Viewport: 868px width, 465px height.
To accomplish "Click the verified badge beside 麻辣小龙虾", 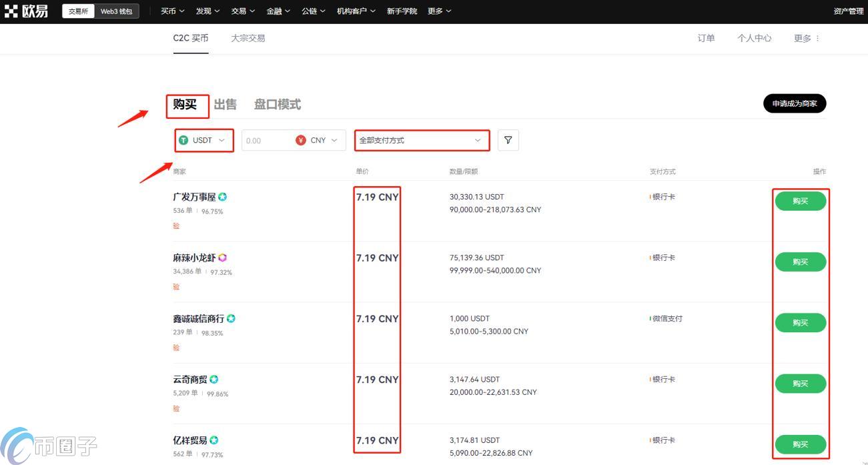I will click(x=222, y=258).
